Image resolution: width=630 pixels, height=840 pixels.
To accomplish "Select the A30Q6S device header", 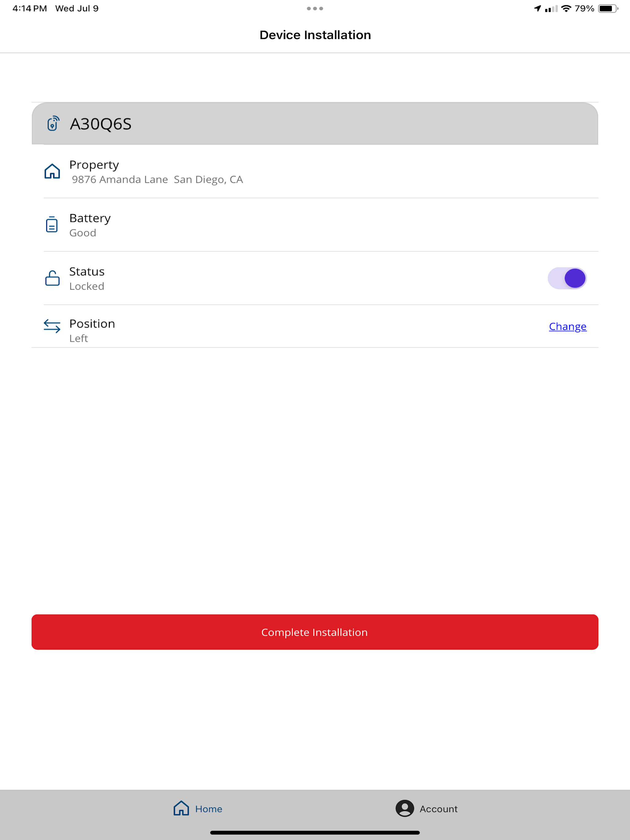I will (315, 123).
